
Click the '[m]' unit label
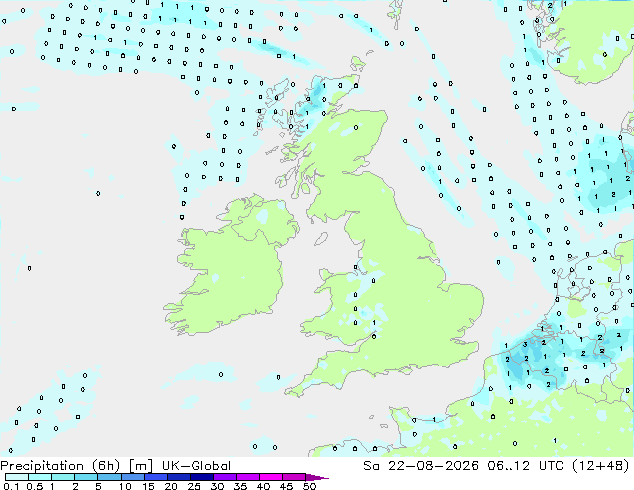pyautogui.click(x=140, y=466)
